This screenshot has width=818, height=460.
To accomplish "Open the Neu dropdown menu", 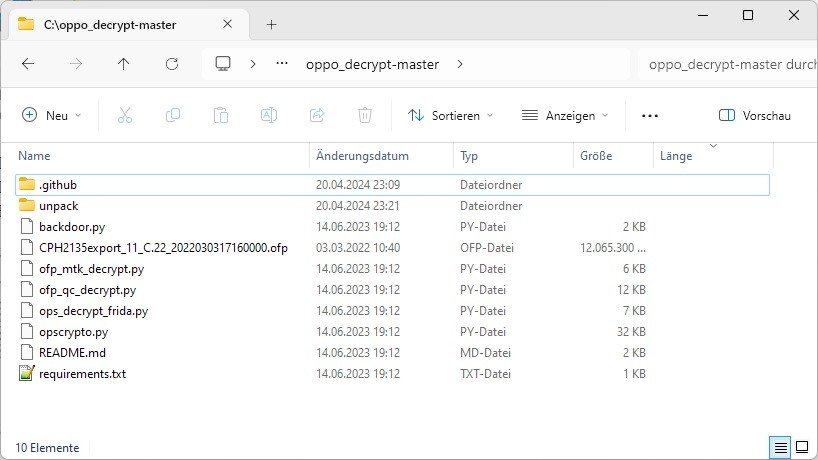I will click(52, 115).
